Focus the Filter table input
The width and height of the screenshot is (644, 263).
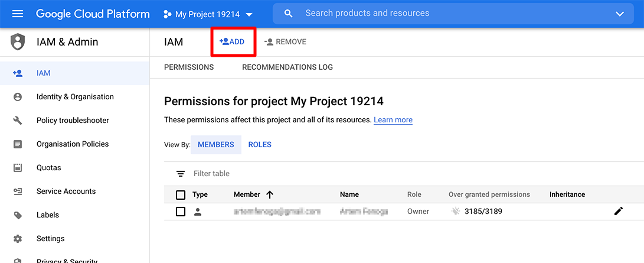click(211, 174)
